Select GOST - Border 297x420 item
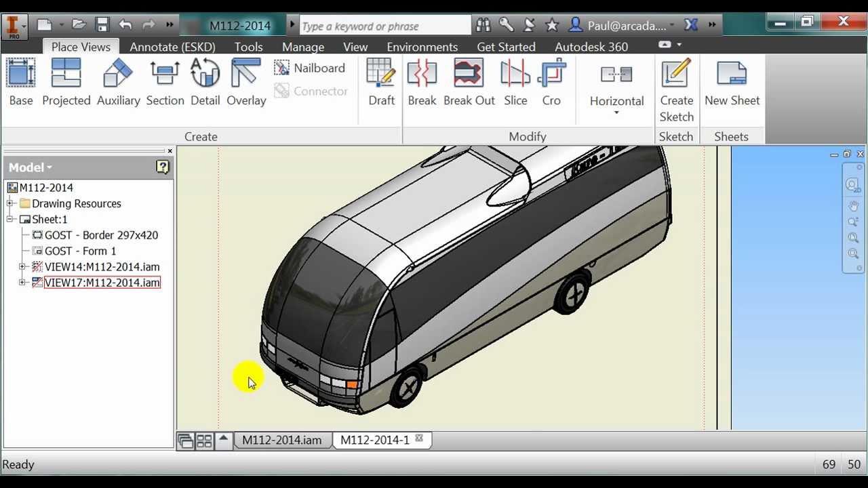 click(101, 235)
